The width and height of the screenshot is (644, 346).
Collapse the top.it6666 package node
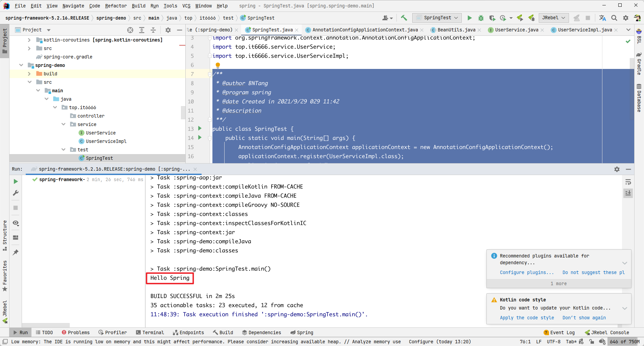pos(55,107)
